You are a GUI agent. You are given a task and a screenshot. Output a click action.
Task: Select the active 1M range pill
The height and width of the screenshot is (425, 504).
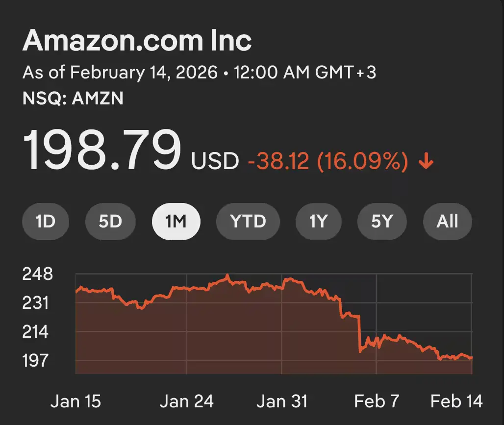tap(176, 222)
